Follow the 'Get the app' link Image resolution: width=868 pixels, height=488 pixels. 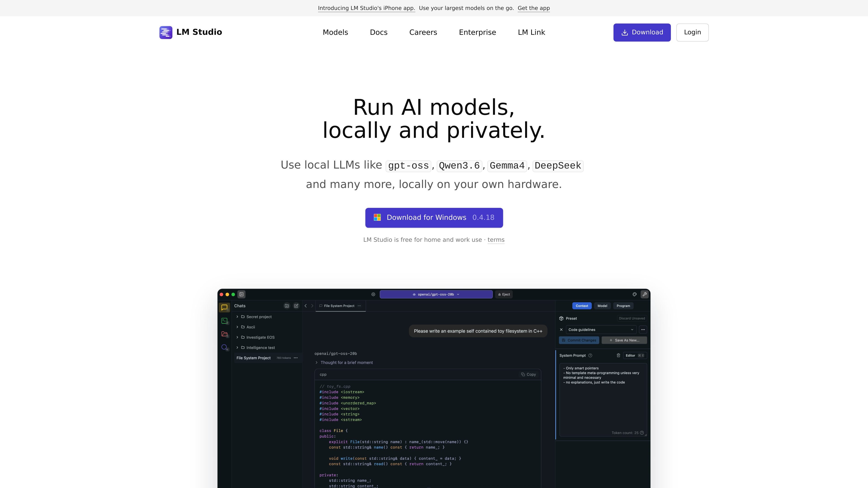[534, 8]
